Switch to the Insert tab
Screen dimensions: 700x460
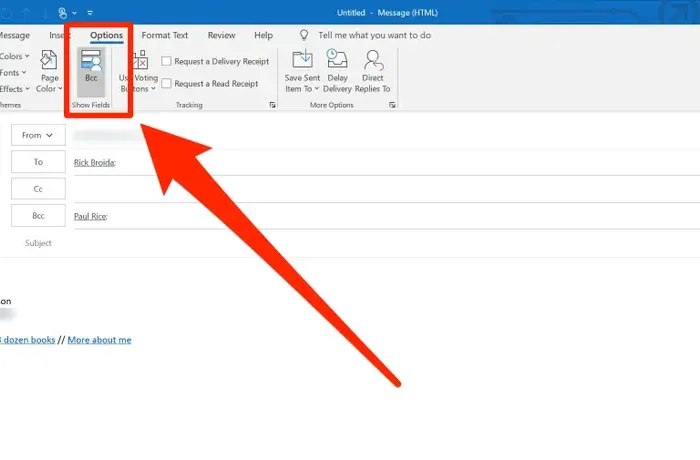pyautogui.click(x=59, y=35)
